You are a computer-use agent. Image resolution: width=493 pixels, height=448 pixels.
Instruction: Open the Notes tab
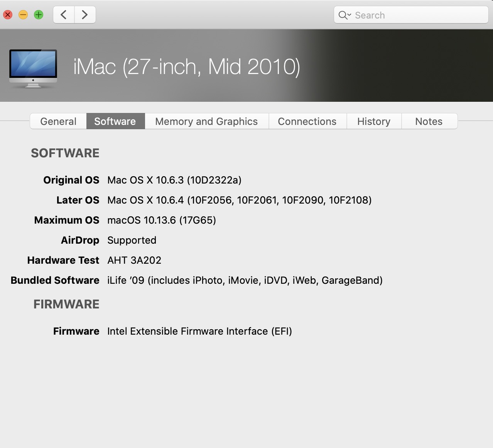point(429,121)
